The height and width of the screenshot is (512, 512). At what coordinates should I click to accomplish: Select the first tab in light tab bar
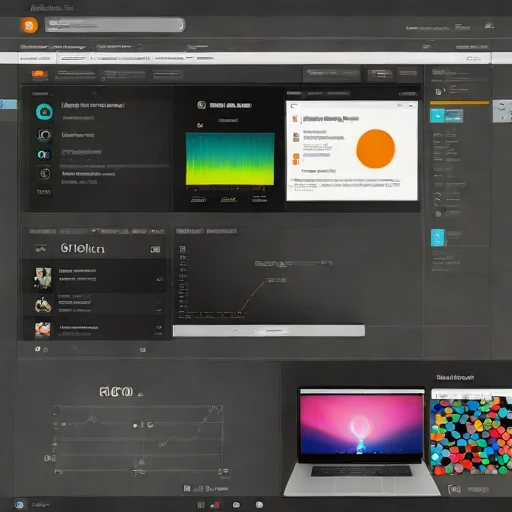click(x=35, y=59)
